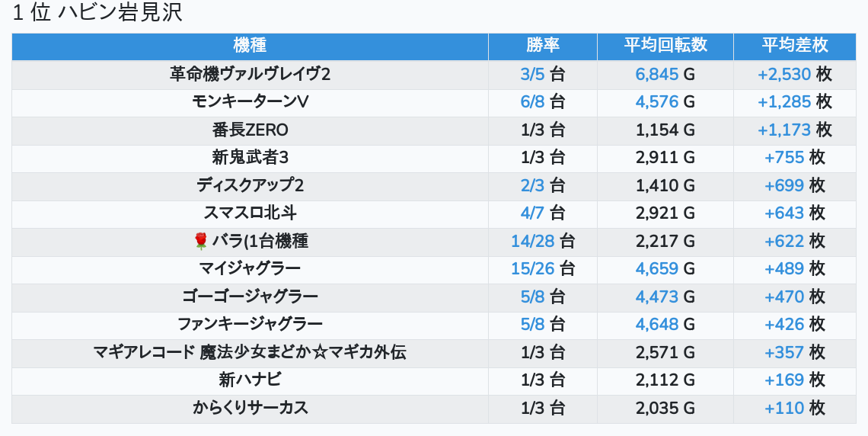Select ゴーゴージャグラー machine name
This screenshot has width=868, height=436.
click(250, 297)
